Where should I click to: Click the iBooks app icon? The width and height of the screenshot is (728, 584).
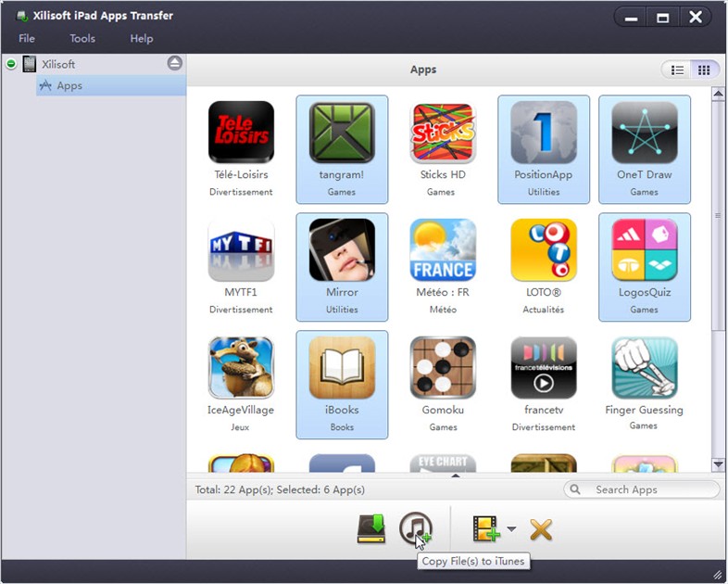pyautogui.click(x=342, y=367)
